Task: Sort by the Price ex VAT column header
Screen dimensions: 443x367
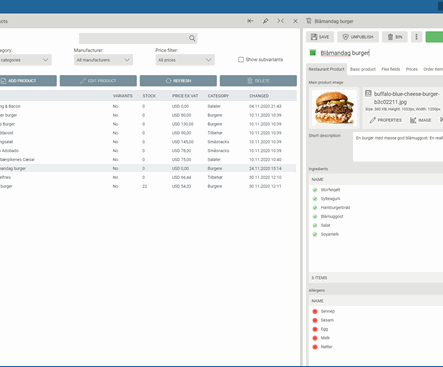Action: coord(185,96)
